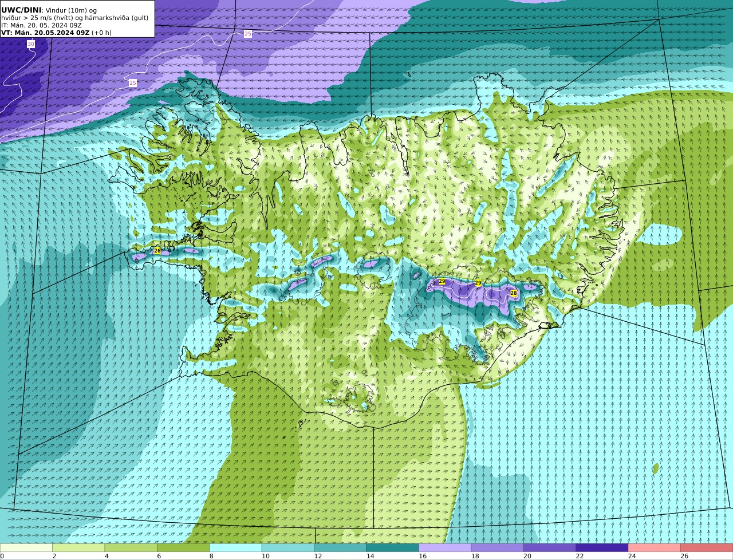Pick the 4–6 m/s legend color block
Image resolution: width=733 pixels, height=560 pixels.
pos(131,548)
